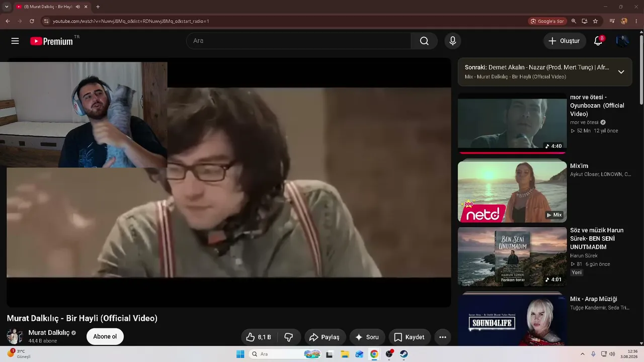Open Murat Dalkılıç channel name link
This screenshot has height=362, width=644.
pyautogui.click(x=49, y=333)
